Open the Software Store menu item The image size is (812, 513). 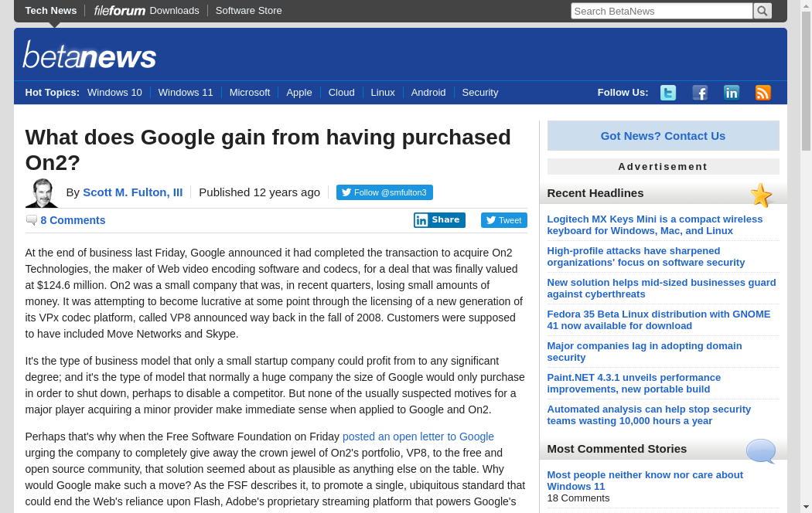[x=248, y=11]
